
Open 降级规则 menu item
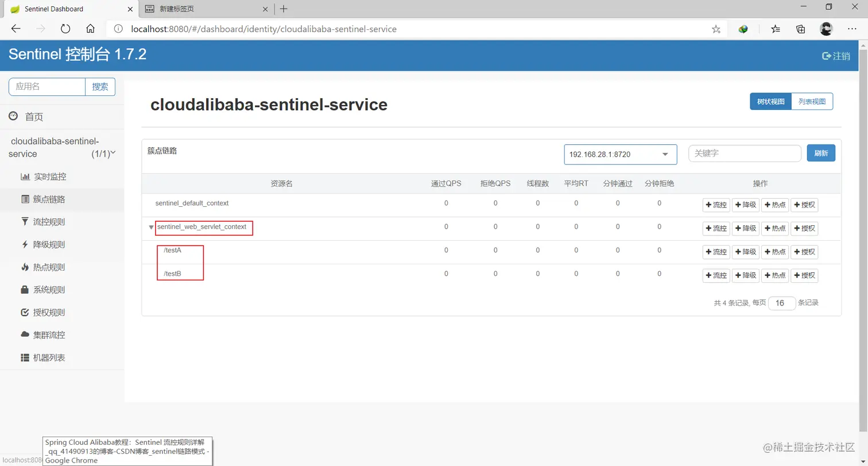click(44, 244)
